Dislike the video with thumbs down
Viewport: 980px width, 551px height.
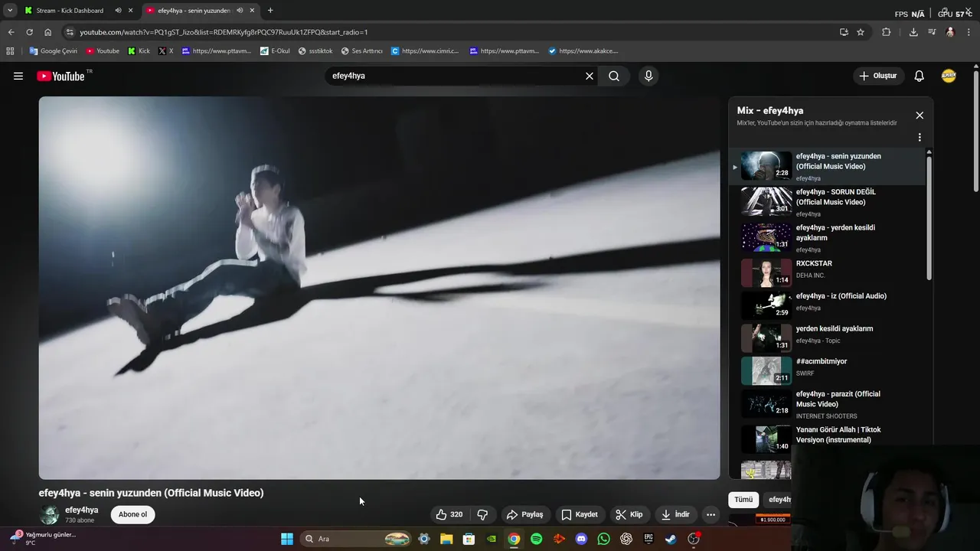[x=482, y=514]
